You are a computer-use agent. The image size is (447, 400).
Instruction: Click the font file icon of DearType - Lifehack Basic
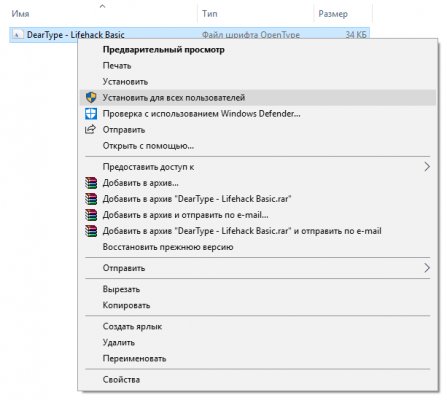pos(18,34)
